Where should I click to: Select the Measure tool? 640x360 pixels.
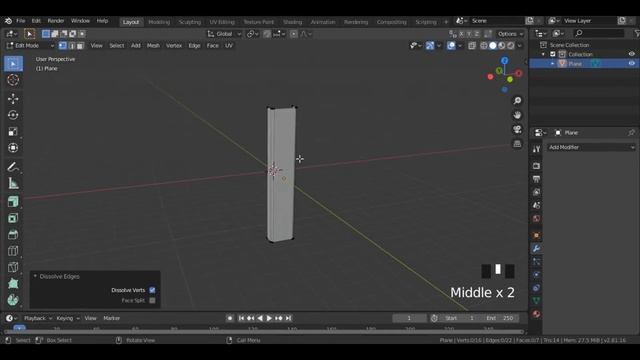(x=13, y=183)
